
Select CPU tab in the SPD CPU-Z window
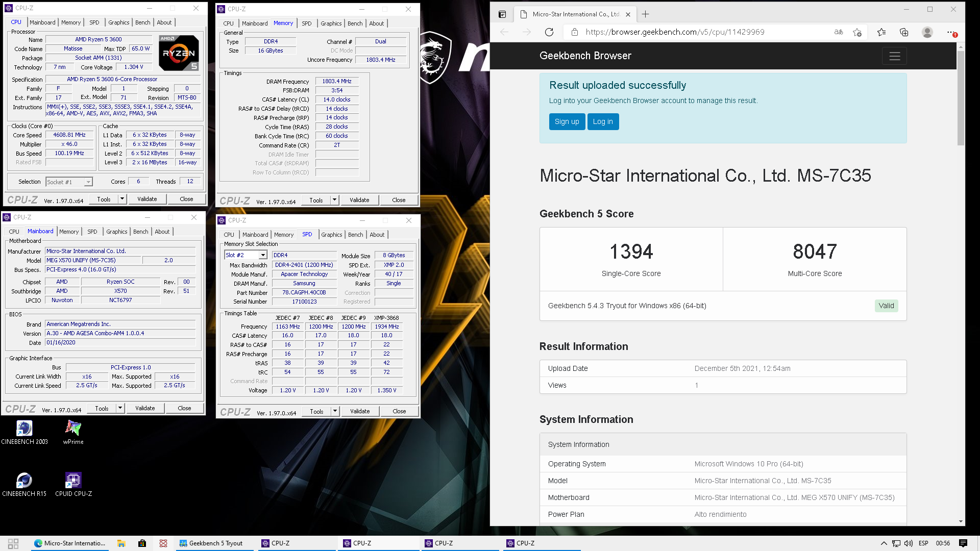(229, 235)
